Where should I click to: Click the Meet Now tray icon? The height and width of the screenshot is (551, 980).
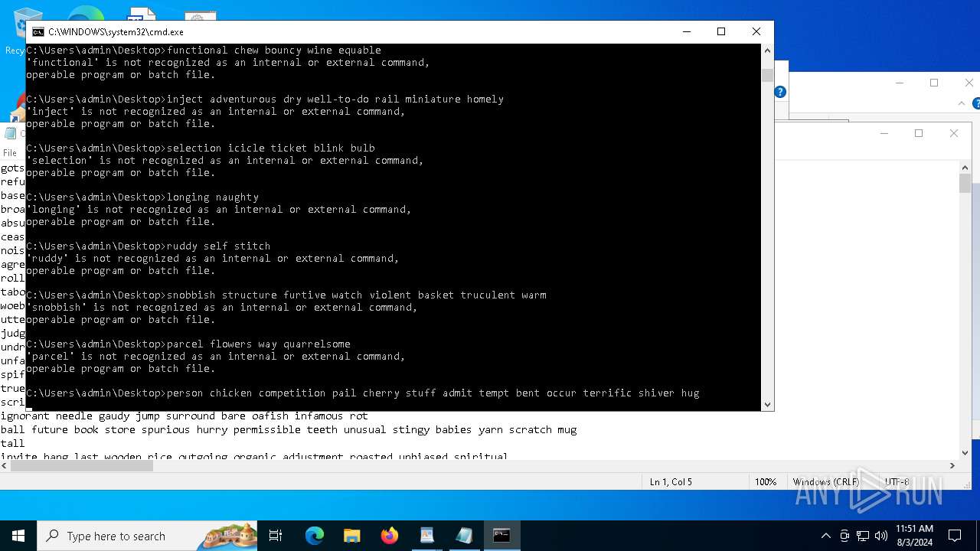click(844, 536)
